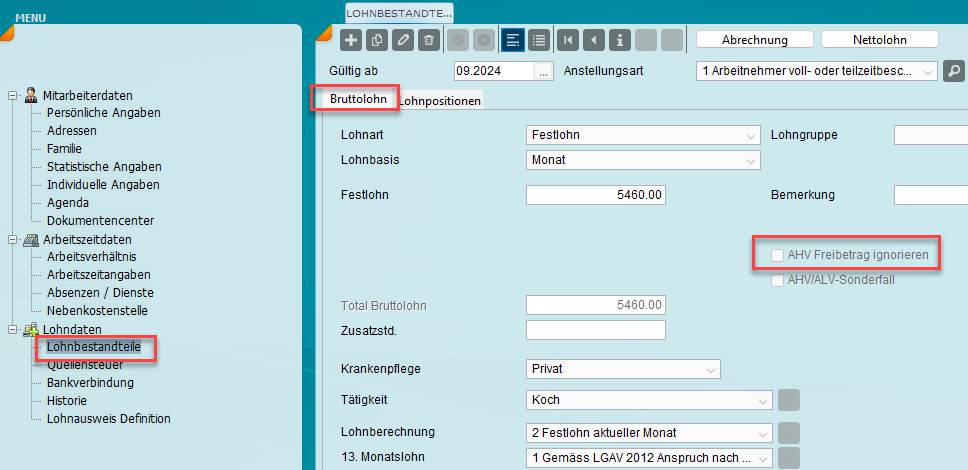Toggle the AHV/ALV-Sonderfall checkbox

(777, 281)
